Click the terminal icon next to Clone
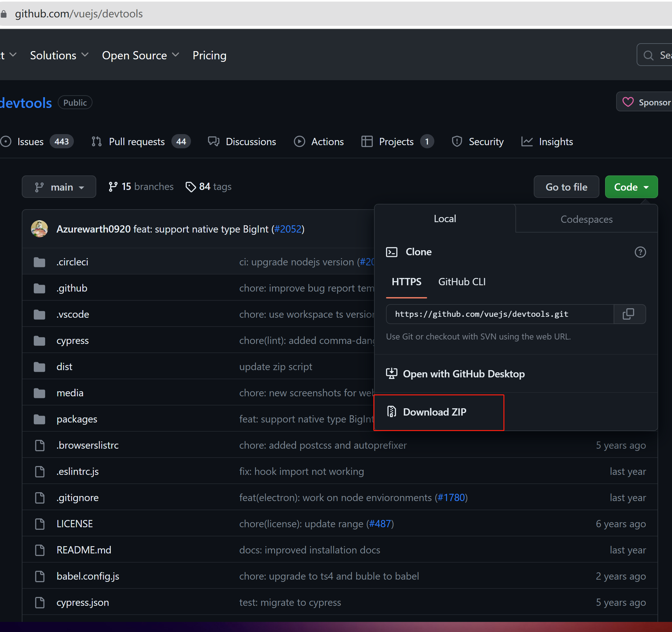 pos(392,252)
